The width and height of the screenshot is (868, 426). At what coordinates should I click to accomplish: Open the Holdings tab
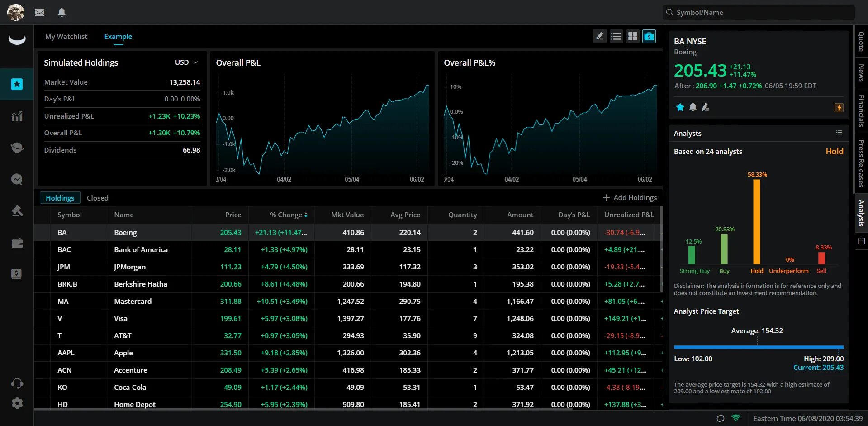click(60, 198)
